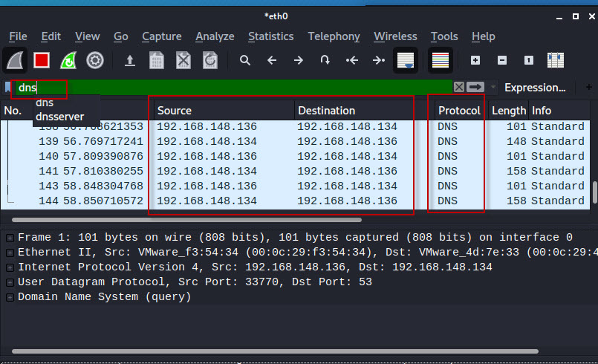
Task: Open the Telephony menu
Action: tap(334, 36)
